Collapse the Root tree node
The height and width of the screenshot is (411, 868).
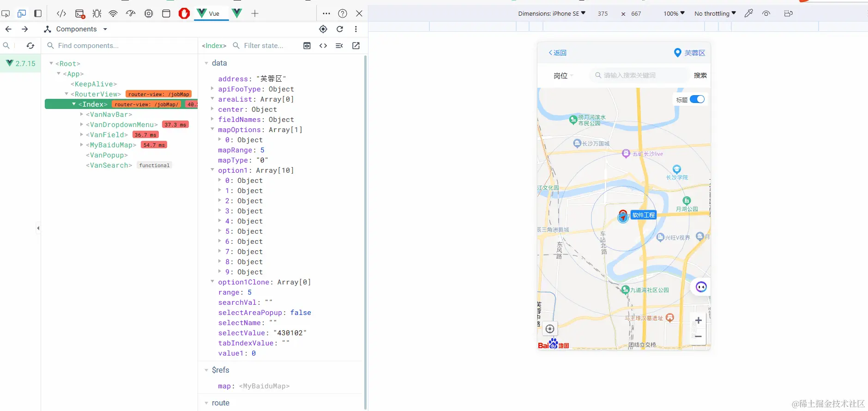[x=51, y=63]
